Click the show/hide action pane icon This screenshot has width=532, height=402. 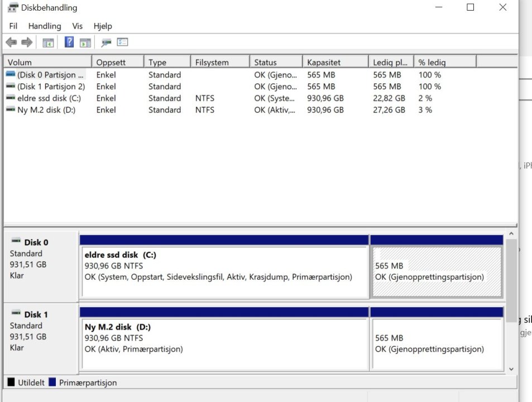click(x=85, y=42)
